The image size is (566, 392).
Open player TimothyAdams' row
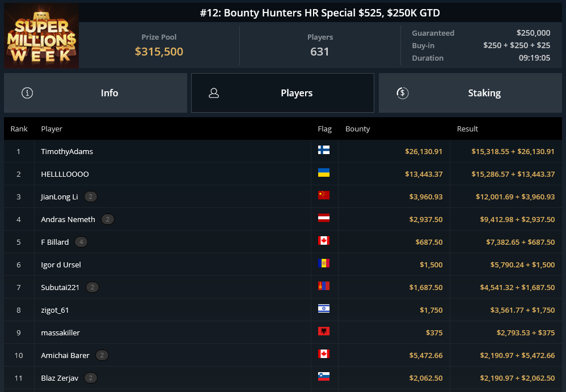[x=283, y=151]
